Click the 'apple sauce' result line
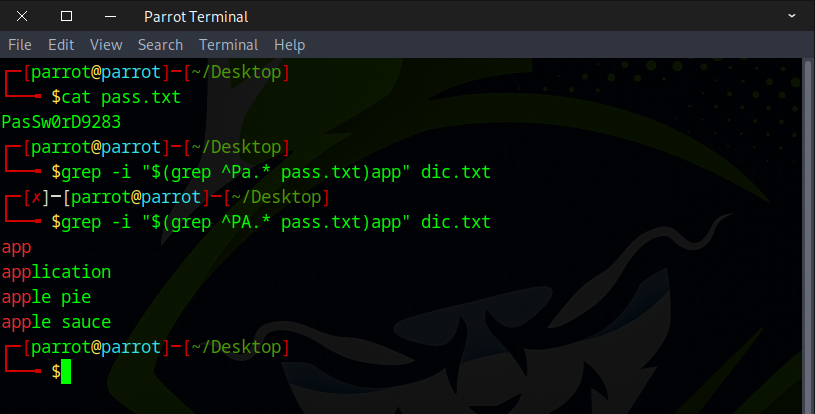 pos(56,322)
